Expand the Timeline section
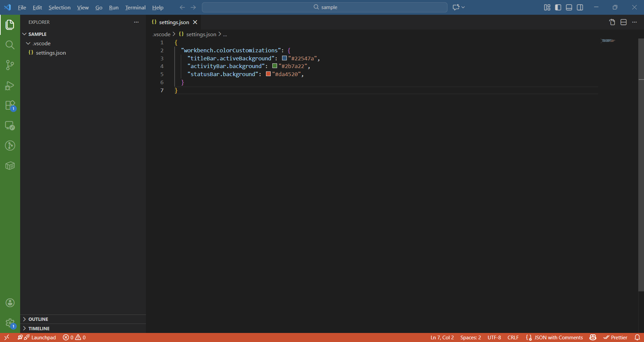644x342 pixels. pos(40,328)
